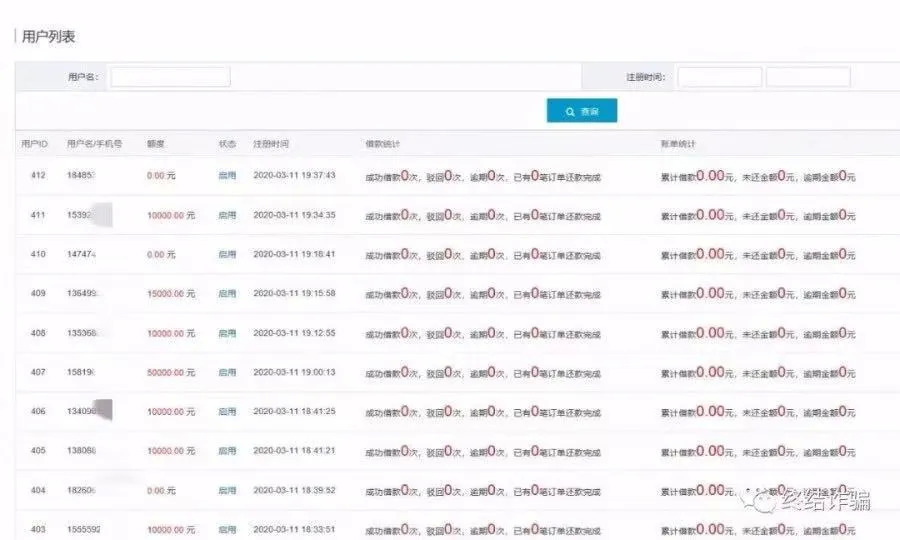Click 累计借款 bill statistics in row 406
Viewport: 900px width, 540px height.
(x=758, y=411)
